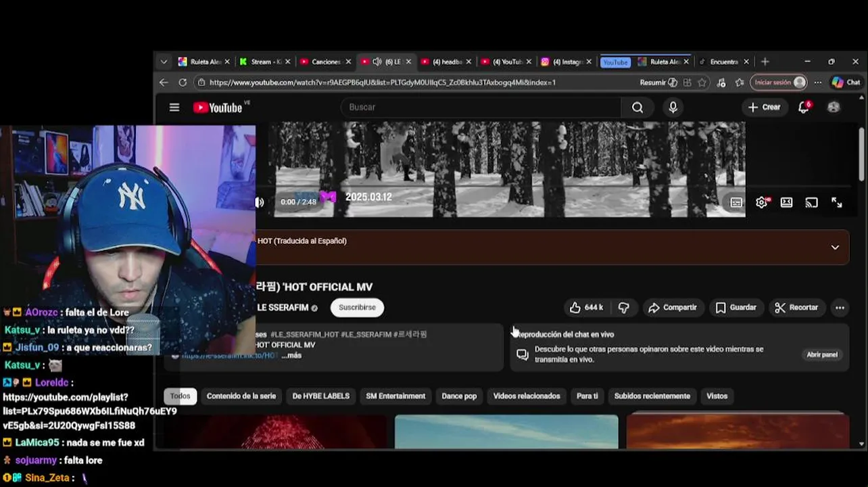The height and width of the screenshot is (487, 868).
Task: Go back with the browser back arrow
Action: pos(164,83)
